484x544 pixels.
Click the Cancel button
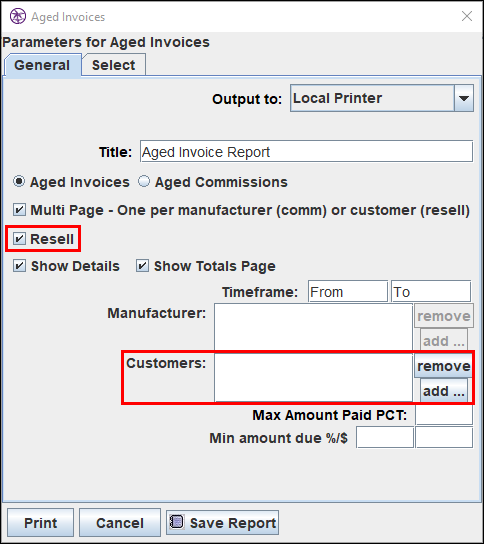120,522
